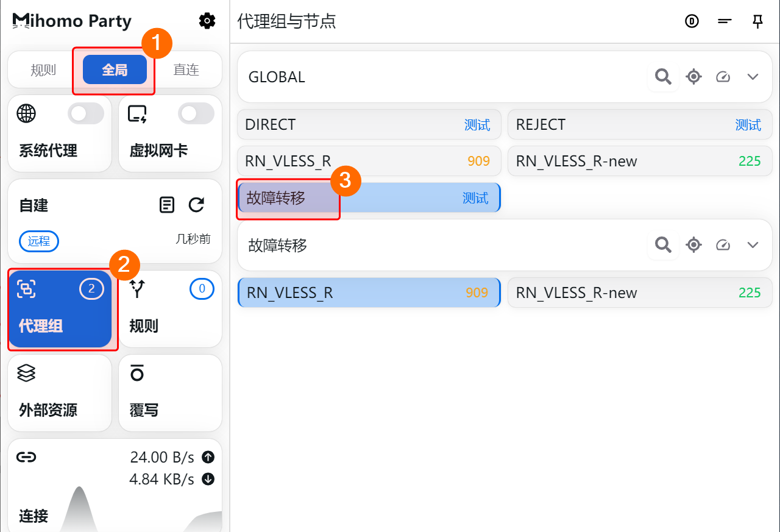780x532 pixels.
Task: Open the 自建 profile file document icon
Action: (167, 205)
